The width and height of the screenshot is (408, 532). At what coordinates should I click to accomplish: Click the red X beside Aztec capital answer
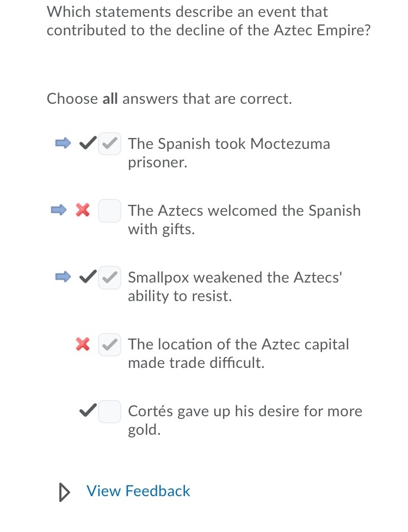83,344
